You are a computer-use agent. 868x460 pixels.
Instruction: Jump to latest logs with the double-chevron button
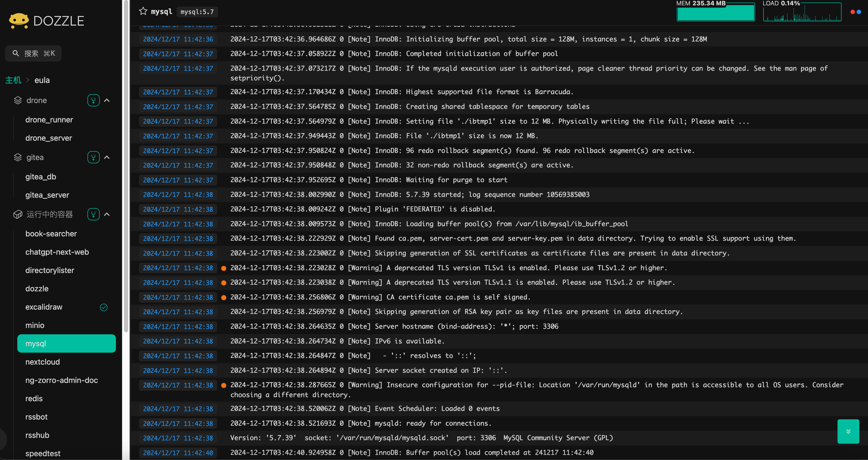pos(848,431)
